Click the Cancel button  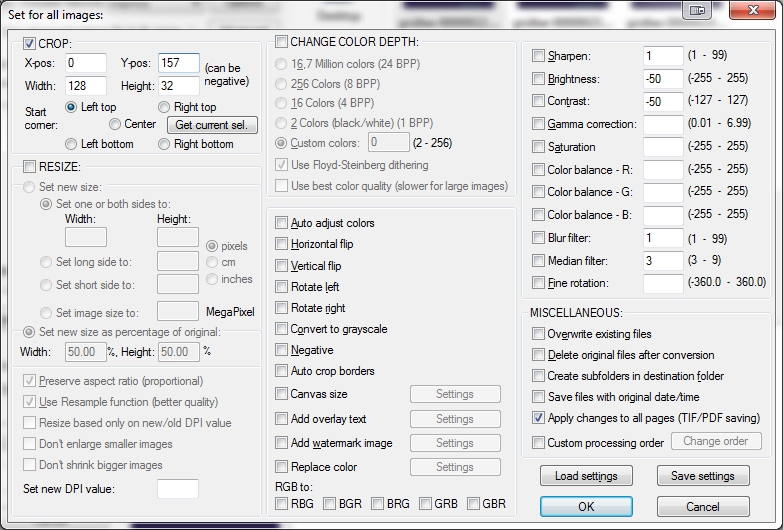[x=702, y=507]
